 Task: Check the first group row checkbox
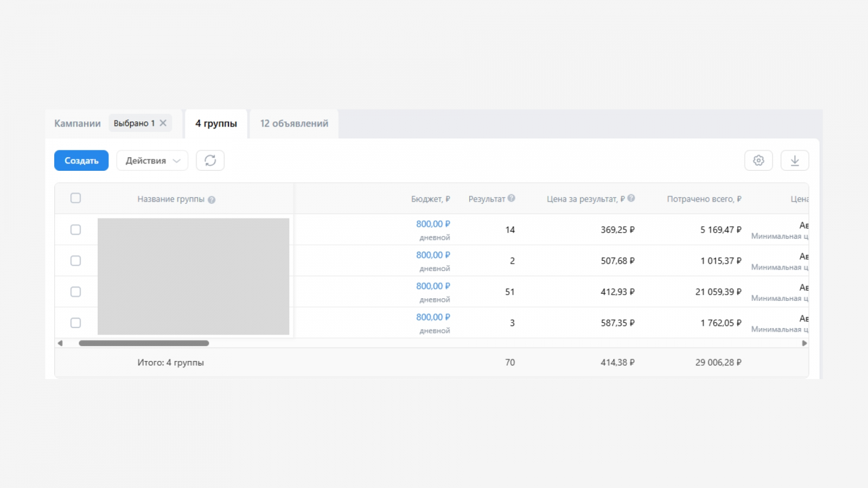click(x=76, y=230)
